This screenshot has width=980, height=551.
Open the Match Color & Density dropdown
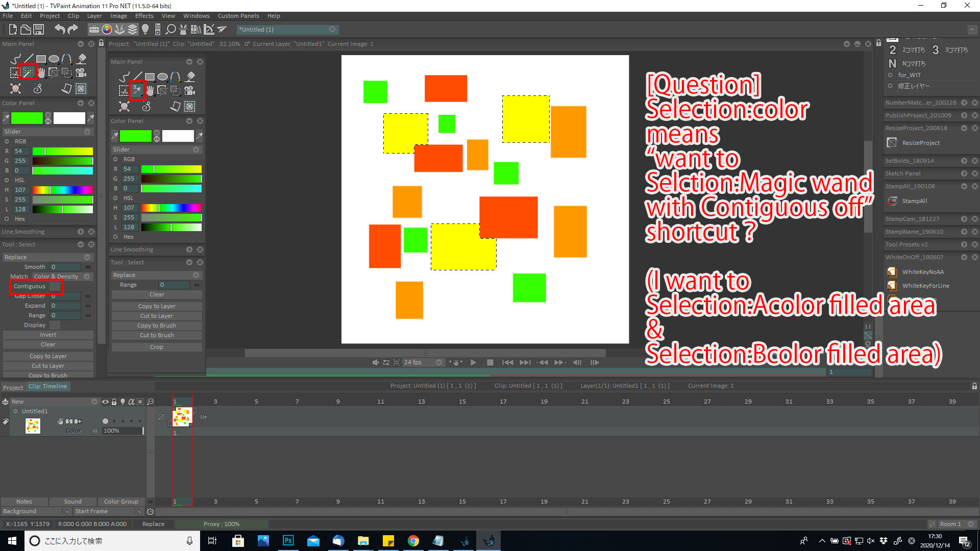pyautogui.click(x=61, y=277)
